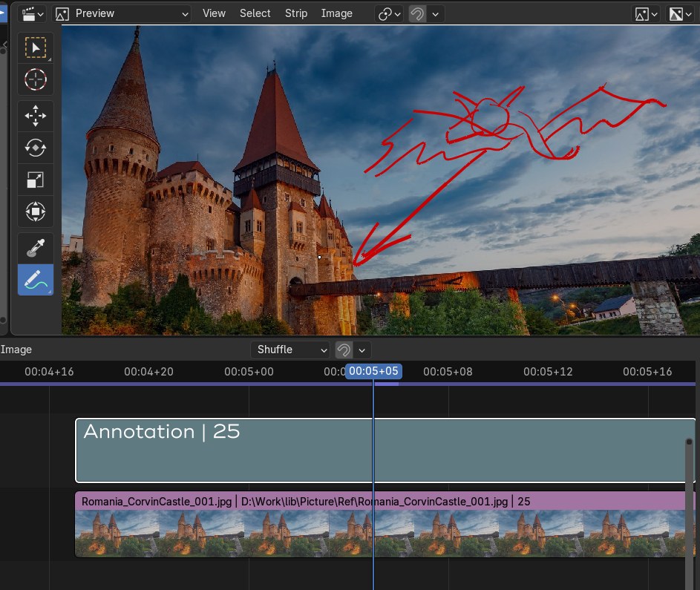Click the sequencer vertical scrollbar

pyautogui.click(x=690, y=514)
